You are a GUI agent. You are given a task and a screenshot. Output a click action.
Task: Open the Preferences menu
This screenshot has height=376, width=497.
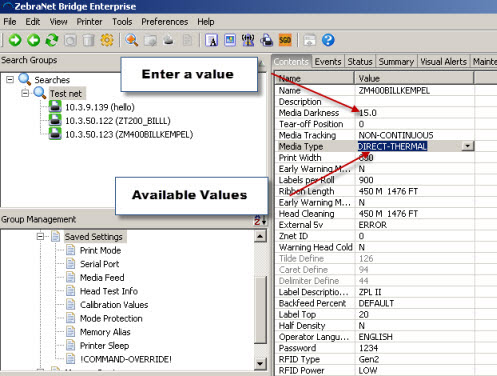(165, 22)
